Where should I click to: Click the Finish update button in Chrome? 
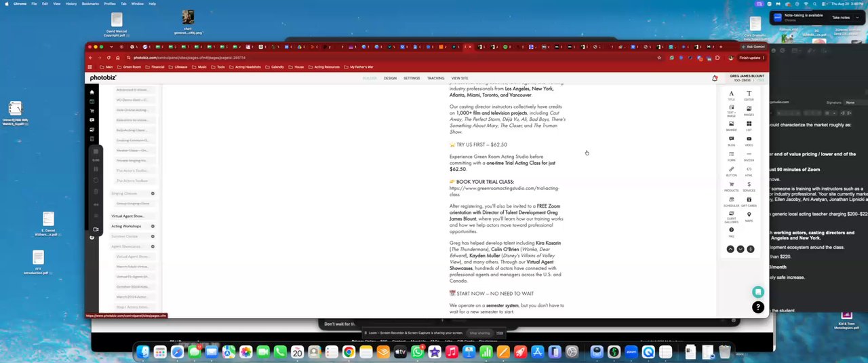click(752, 58)
